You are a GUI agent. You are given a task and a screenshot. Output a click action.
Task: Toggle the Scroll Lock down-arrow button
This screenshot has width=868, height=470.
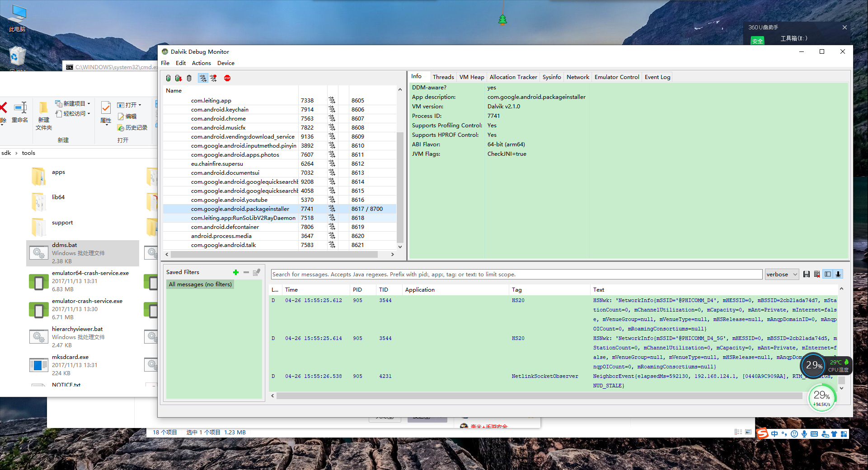click(x=838, y=274)
